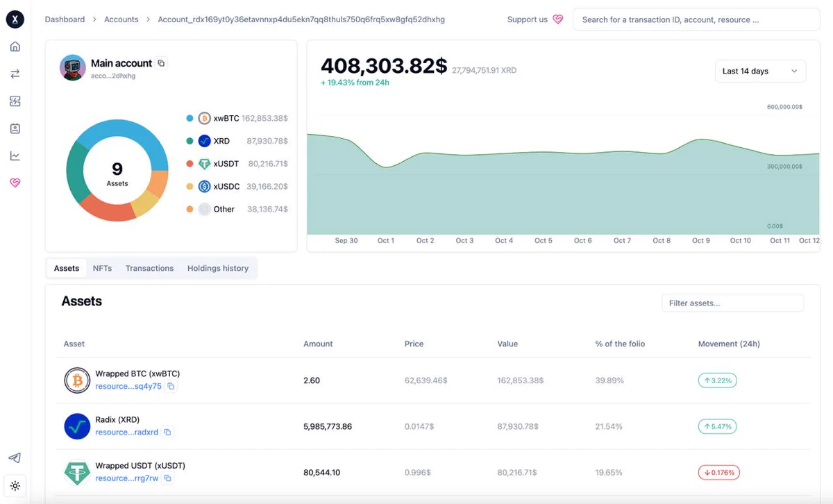Click the X logo in the sidebar
Viewport: 833px width, 504px height.
[15, 19]
